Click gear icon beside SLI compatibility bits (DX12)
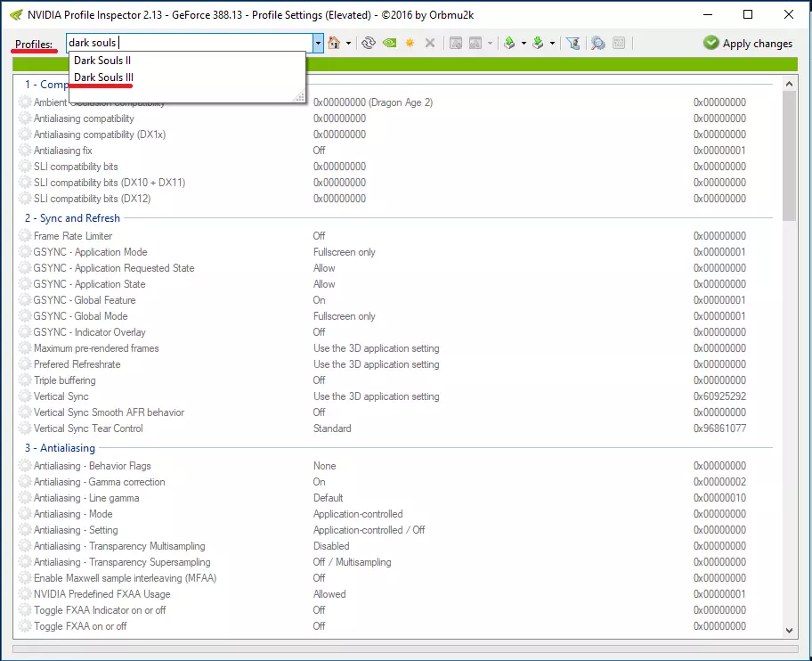 pyautogui.click(x=25, y=199)
